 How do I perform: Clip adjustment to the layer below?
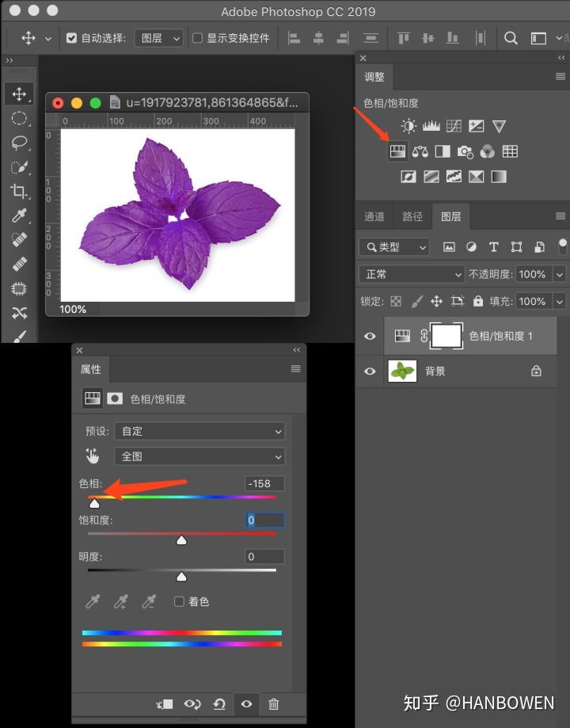point(165,704)
